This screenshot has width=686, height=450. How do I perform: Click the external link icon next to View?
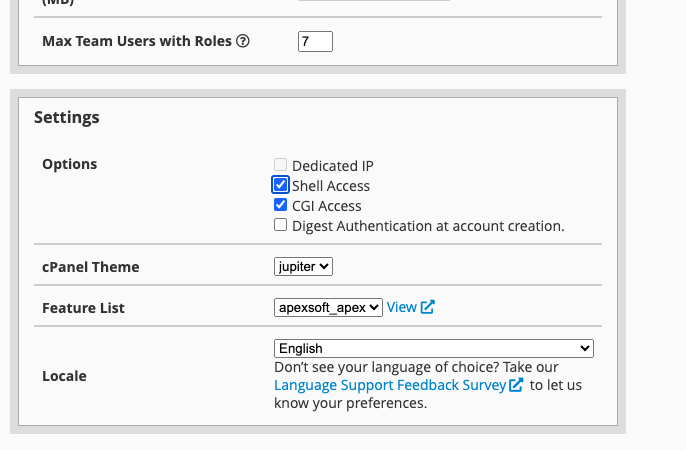[x=427, y=308]
